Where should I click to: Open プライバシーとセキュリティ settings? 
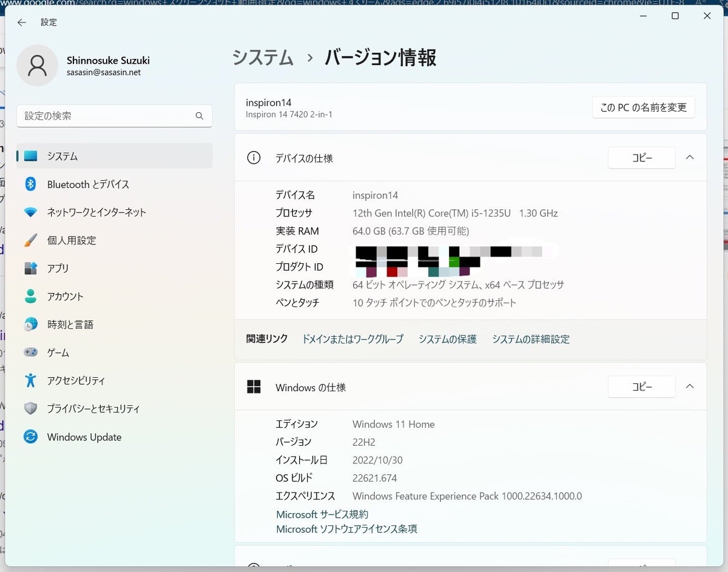[x=115, y=409]
